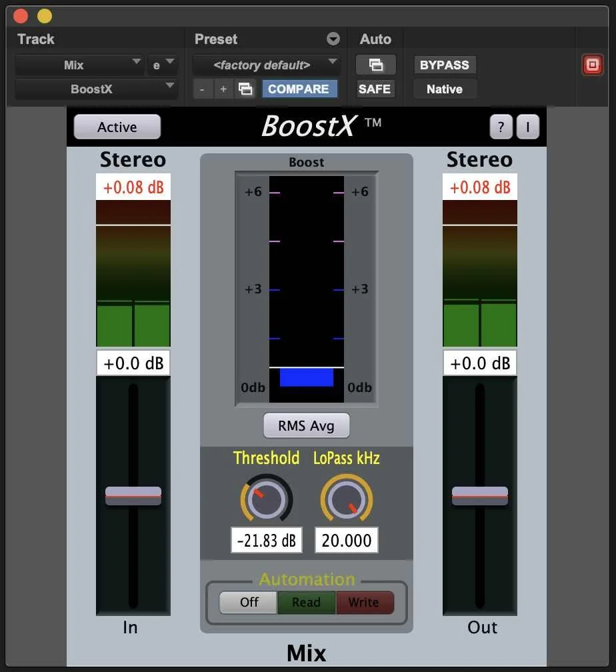
Task: Click the Out fader handle
Action: 480,496
